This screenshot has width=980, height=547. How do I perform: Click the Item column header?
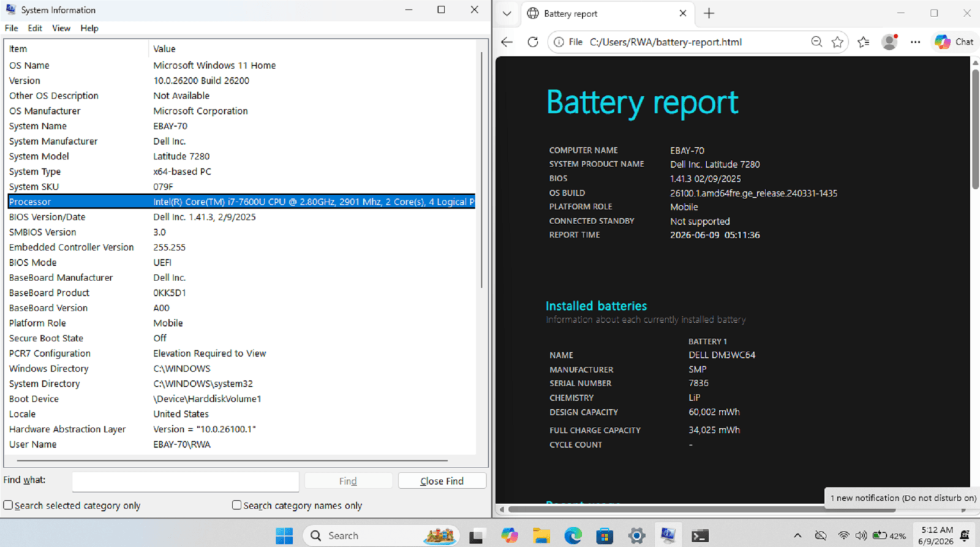point(77,49)
